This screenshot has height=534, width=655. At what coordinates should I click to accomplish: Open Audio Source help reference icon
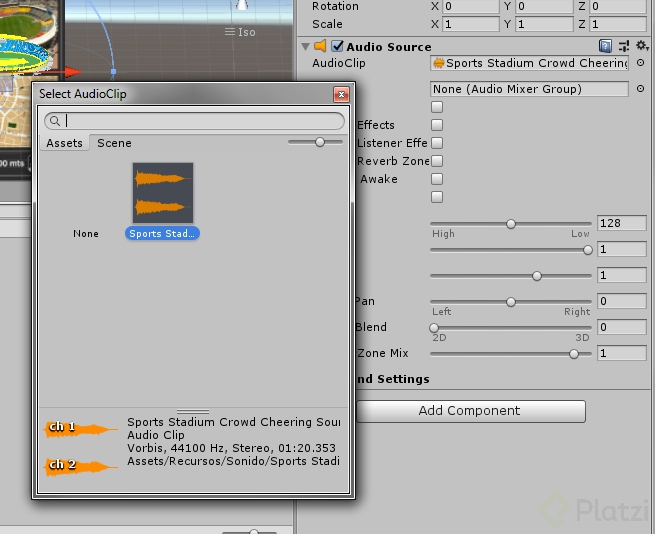coord(605,46)
